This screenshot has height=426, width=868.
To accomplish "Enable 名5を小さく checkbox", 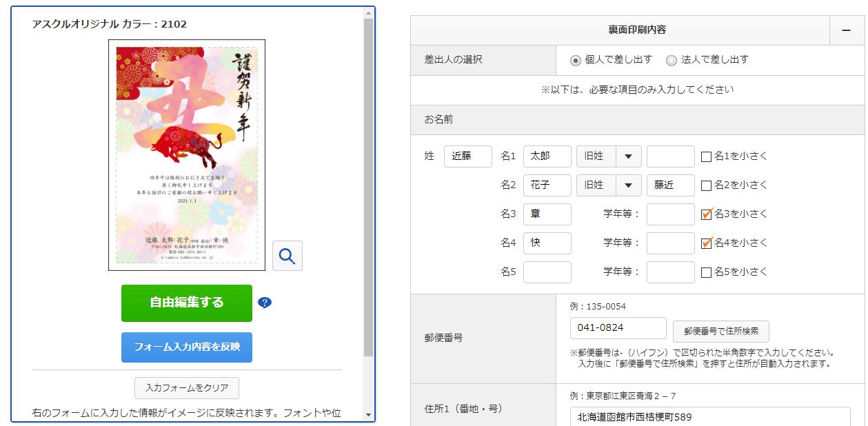I will [706, 272].
